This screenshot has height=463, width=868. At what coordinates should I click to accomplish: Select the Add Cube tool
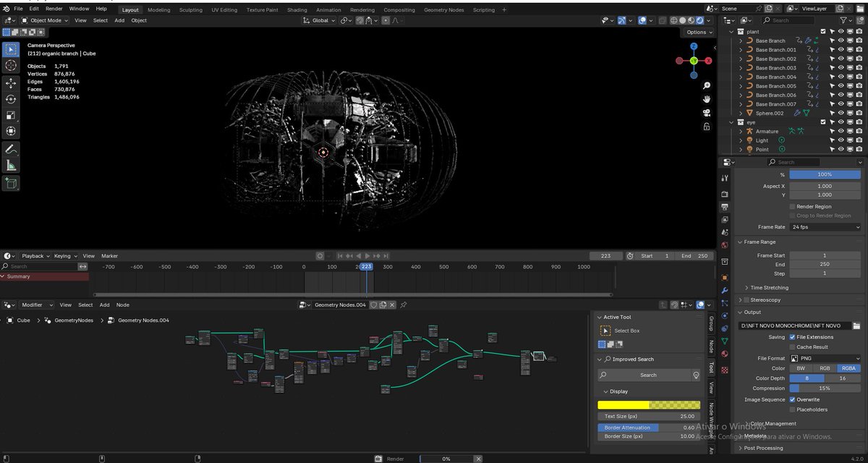click(11, 183)
